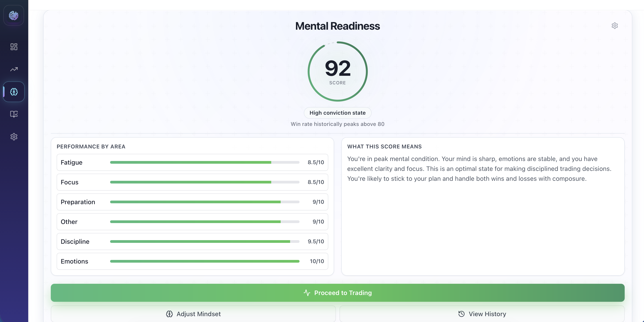Screen dimensions: 644x322
Task: Click the Other 9/10 score value
Action: pos(318,222)
